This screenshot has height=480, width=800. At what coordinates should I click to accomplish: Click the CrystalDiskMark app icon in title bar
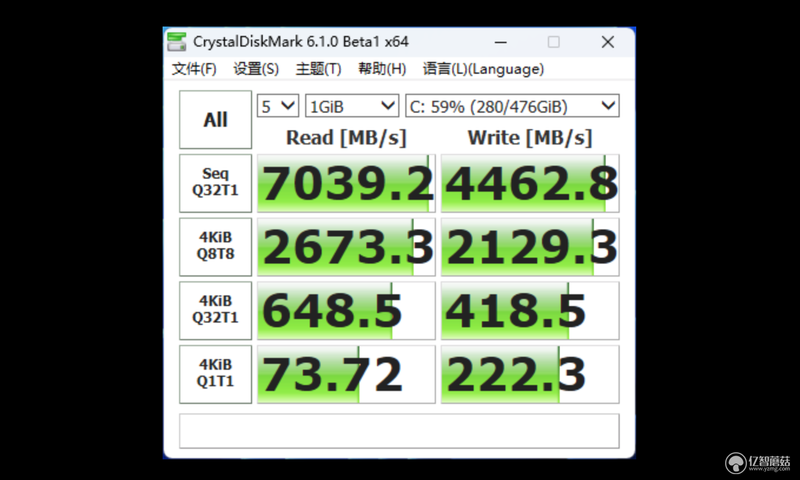(x=177, y=42)
